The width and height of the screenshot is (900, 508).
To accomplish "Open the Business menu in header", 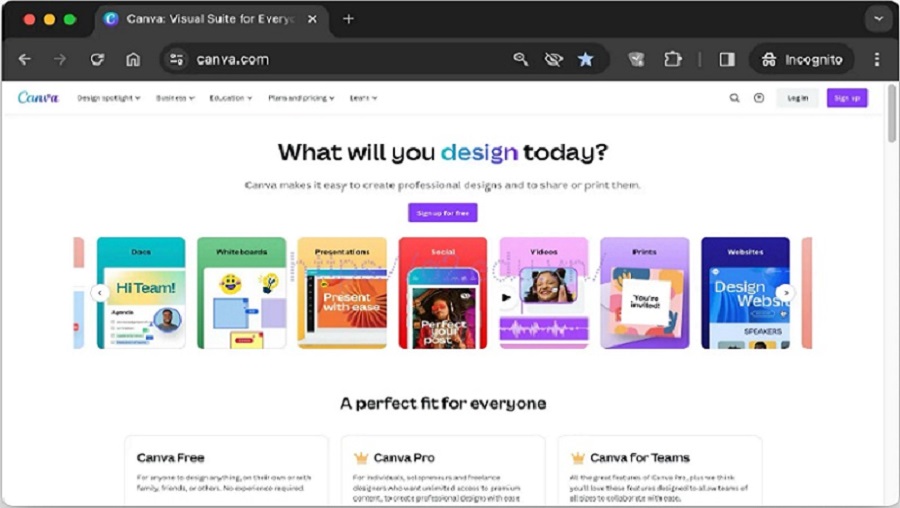I will [175, 98].
